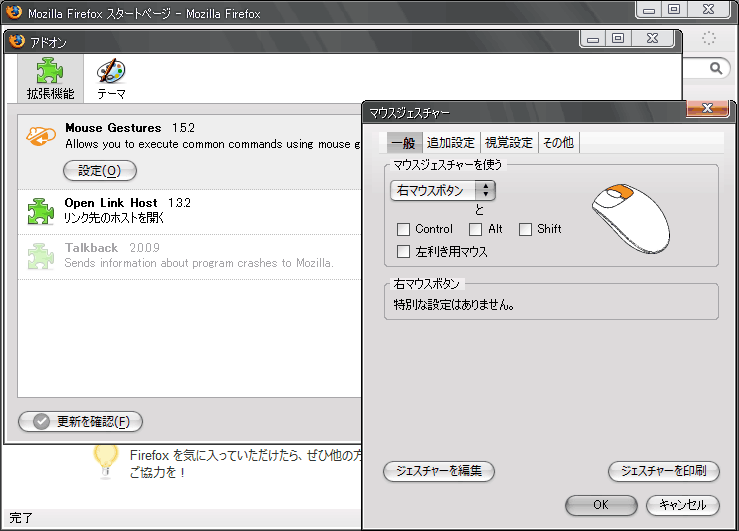Minimize the main Firefox window

tap(649, 9)
